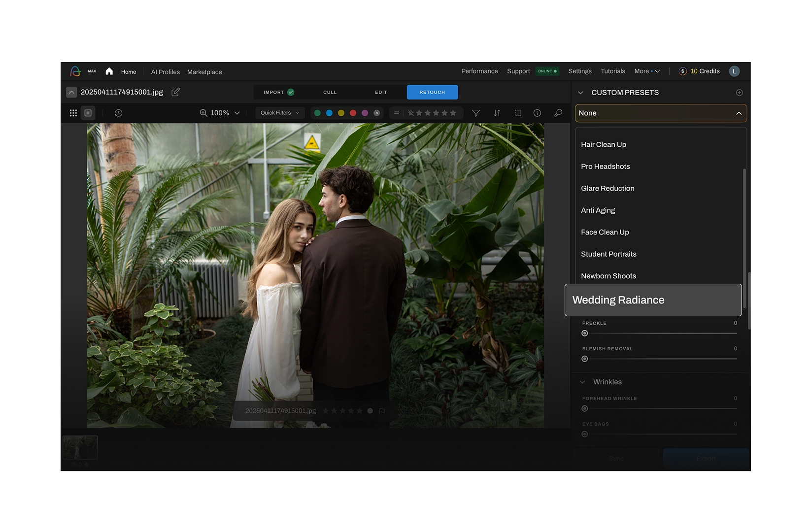The height and width of the screenshot is (532, 810).
Task: Add a new custom preset
Action: 739,93
